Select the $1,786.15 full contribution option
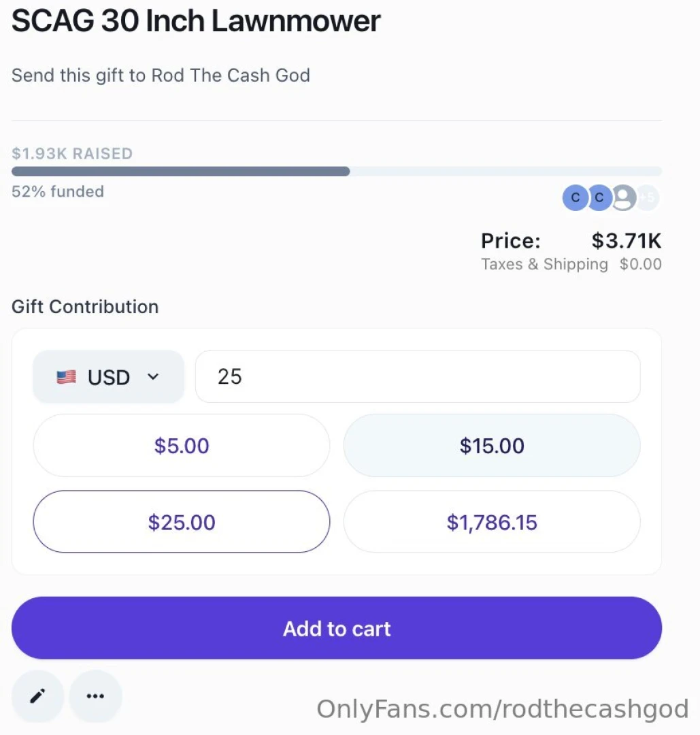 (492, 522)
